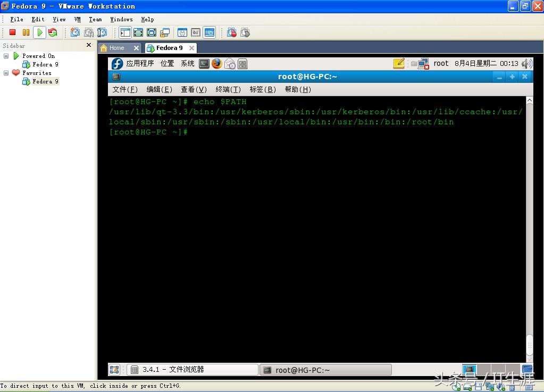Viewport: 544px width, 392px height.
Task: Take a snapshot of the virtual machine
Action: [73, 32]
